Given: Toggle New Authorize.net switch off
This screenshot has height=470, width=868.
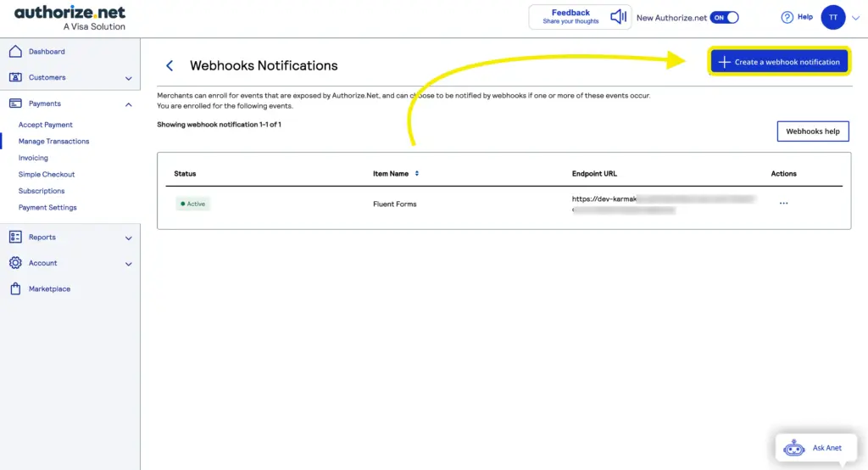Looking at the screenshot, I should point(725,17).
